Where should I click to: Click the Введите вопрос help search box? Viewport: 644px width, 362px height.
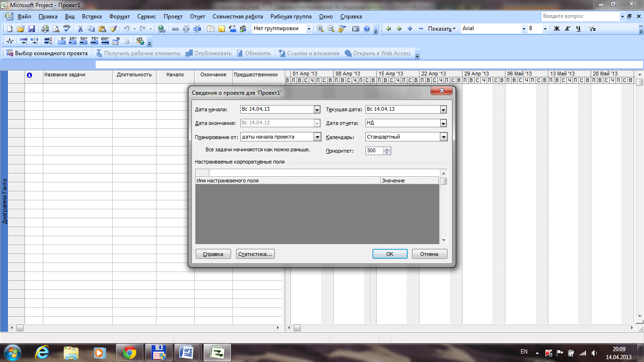[x=580, y=16]
